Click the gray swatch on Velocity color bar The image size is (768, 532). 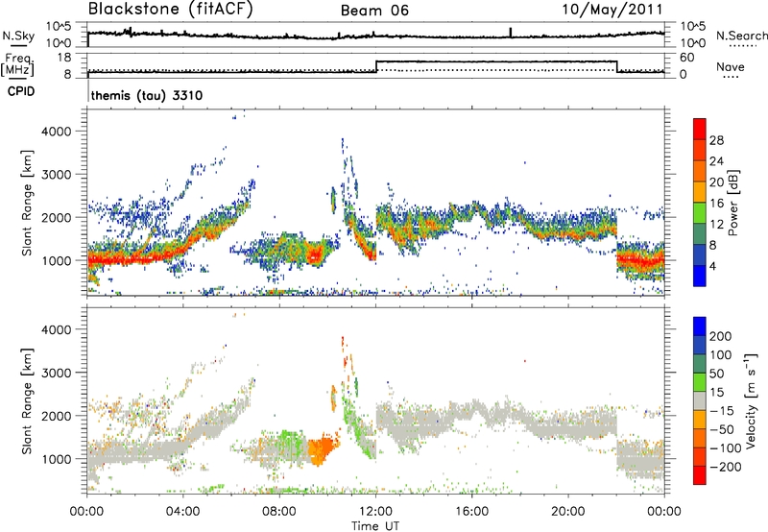coord(700,400)
